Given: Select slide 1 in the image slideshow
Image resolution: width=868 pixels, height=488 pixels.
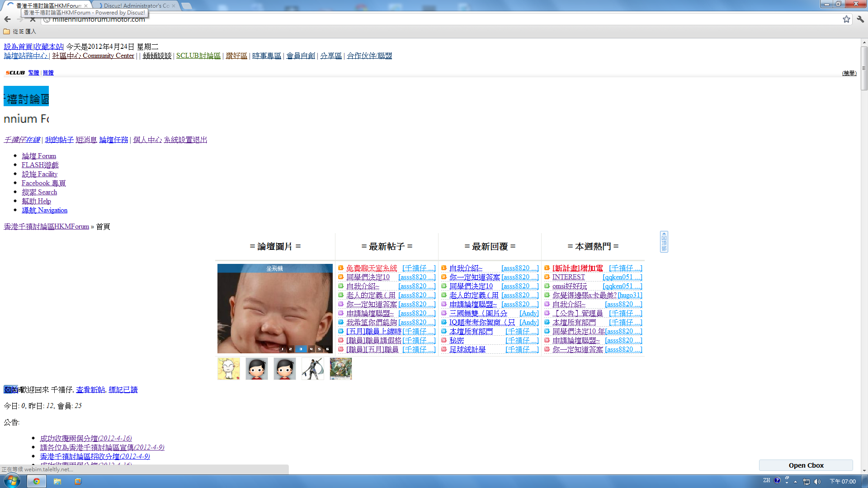Looking at the screenshot, I should (x=282, y=349).
